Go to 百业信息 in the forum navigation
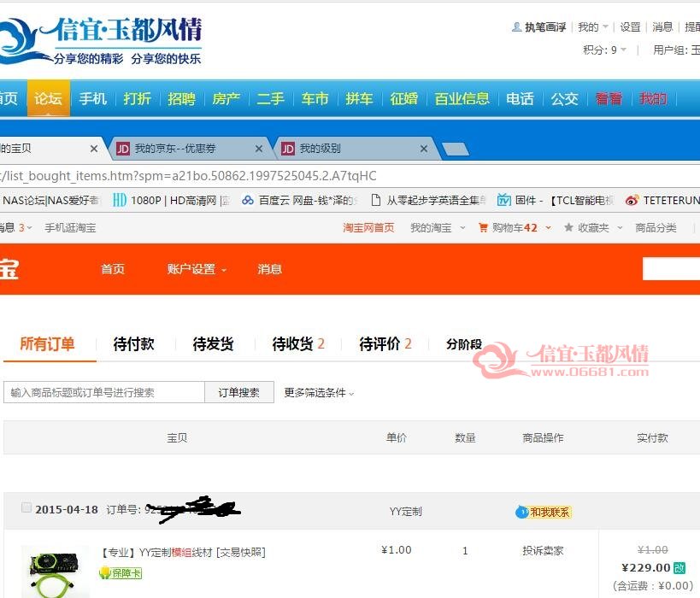 [x=462, y=98]
